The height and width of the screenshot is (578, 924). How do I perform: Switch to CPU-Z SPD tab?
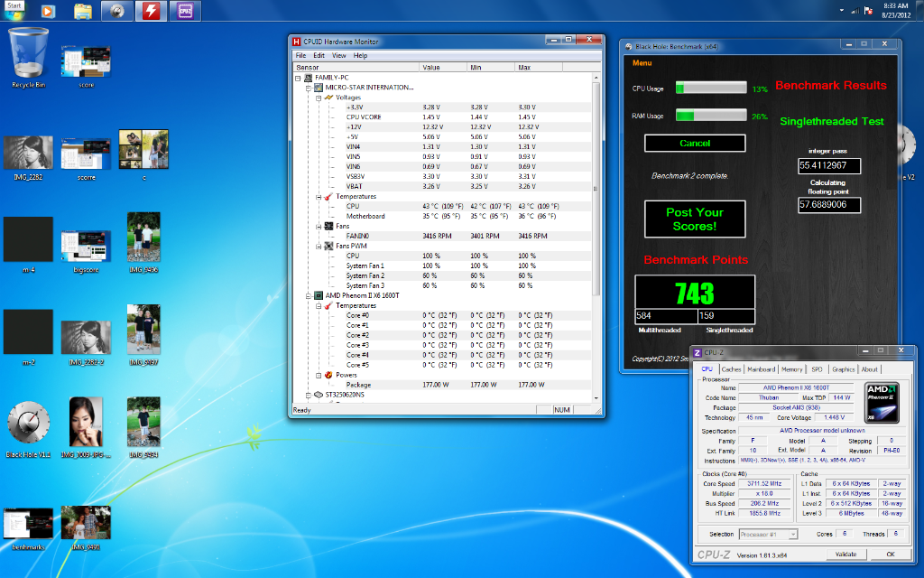coord(817,369)
